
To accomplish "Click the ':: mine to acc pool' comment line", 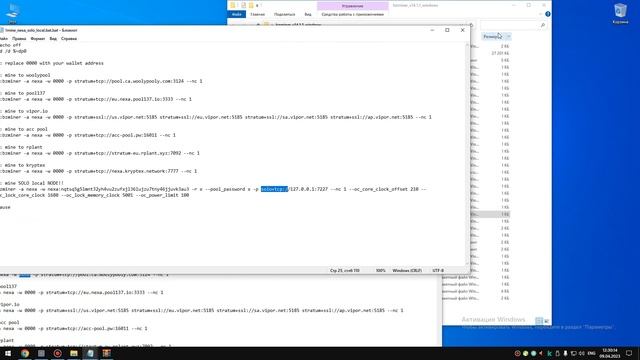I will (24, 129).
